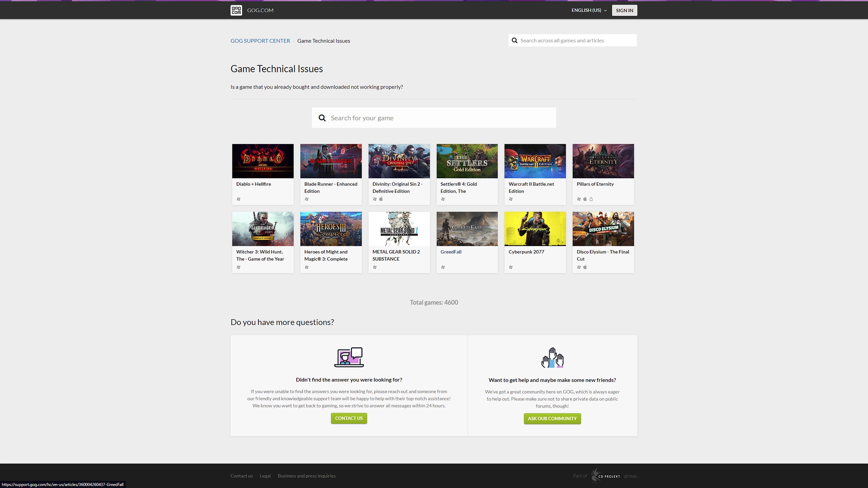This screenshot has height=488, width=868.
Task: Click Windows icon under GreedFall
Action: pyautogui.click(x=443, y=267)
